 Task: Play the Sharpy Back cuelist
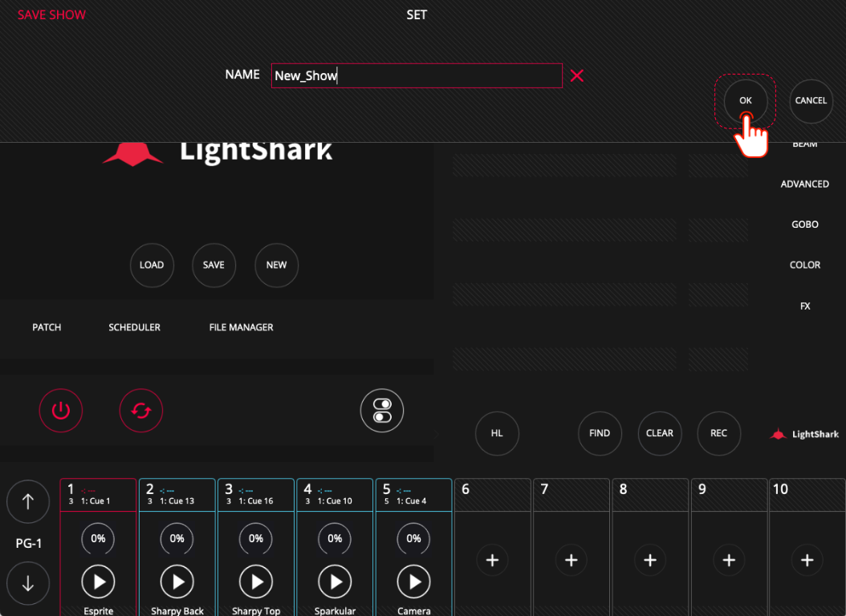click(x=177, y=582)
